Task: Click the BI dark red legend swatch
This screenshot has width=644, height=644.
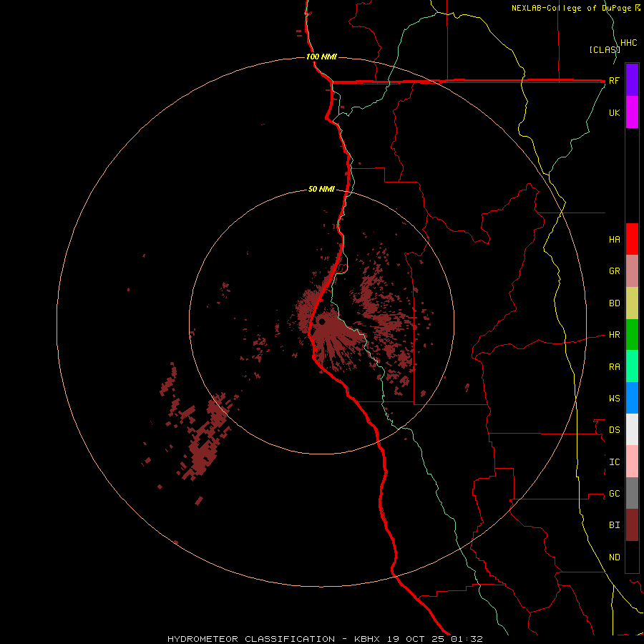Action: coord(632,525)
